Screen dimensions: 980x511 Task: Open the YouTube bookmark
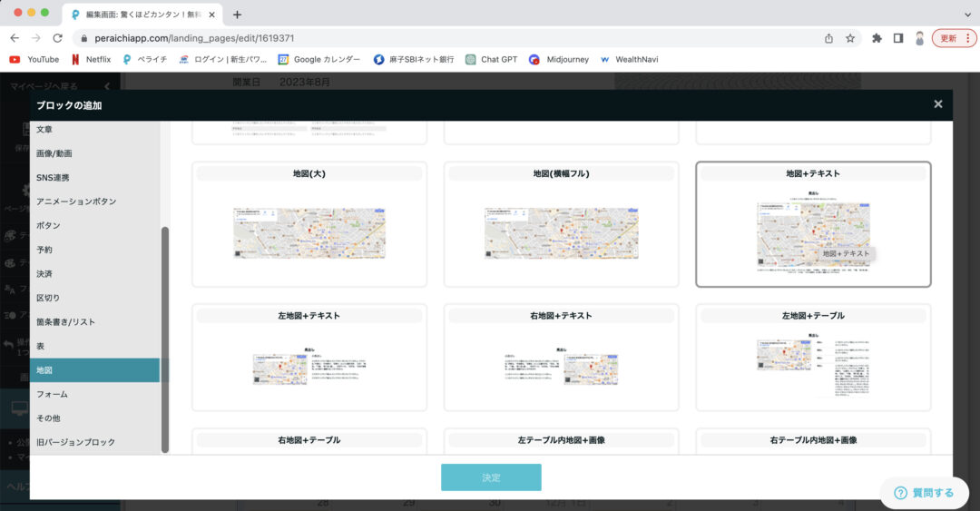pos(34,59)
